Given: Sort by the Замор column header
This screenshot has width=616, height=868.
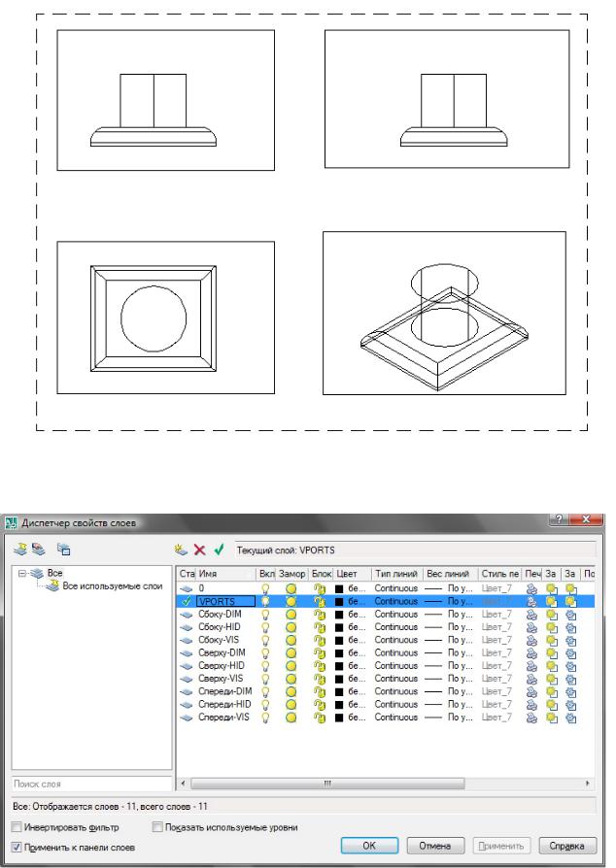Looking at the screenshot, I should coord(291,574).
